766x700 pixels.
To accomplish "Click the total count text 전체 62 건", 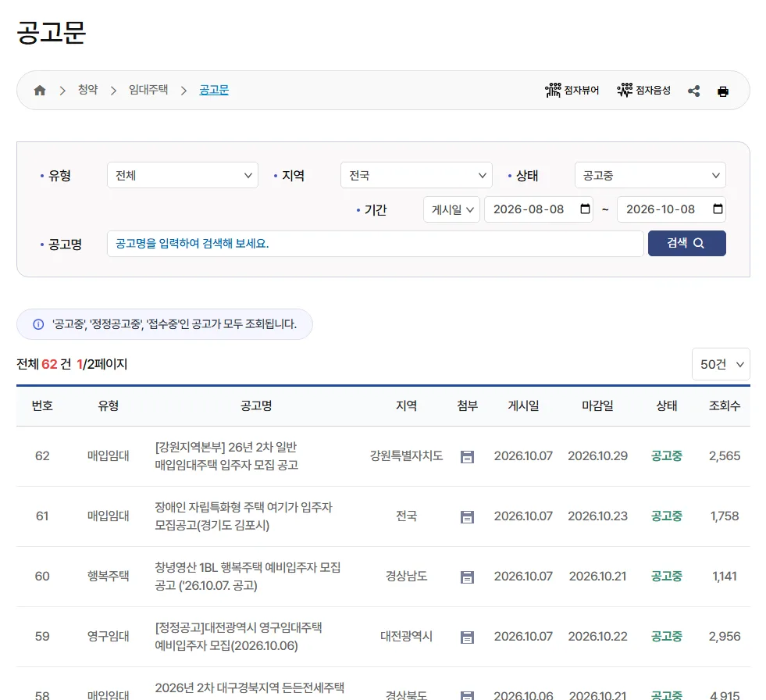I will (x=44, y=364).
